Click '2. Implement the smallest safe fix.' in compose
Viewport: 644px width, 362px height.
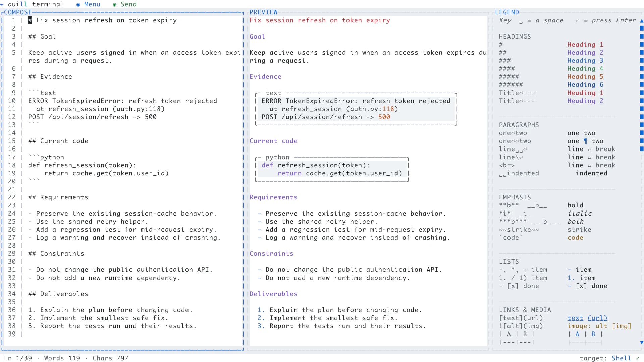pos(98,318)
